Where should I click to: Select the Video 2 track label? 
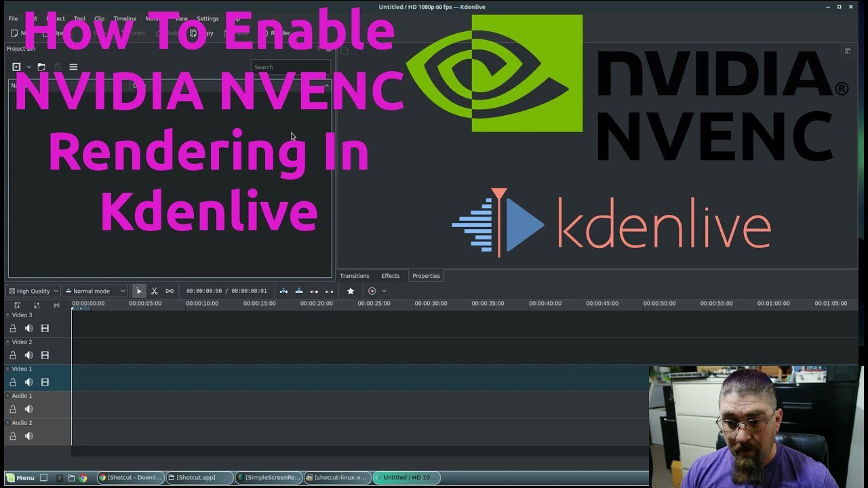pos(22,342)
